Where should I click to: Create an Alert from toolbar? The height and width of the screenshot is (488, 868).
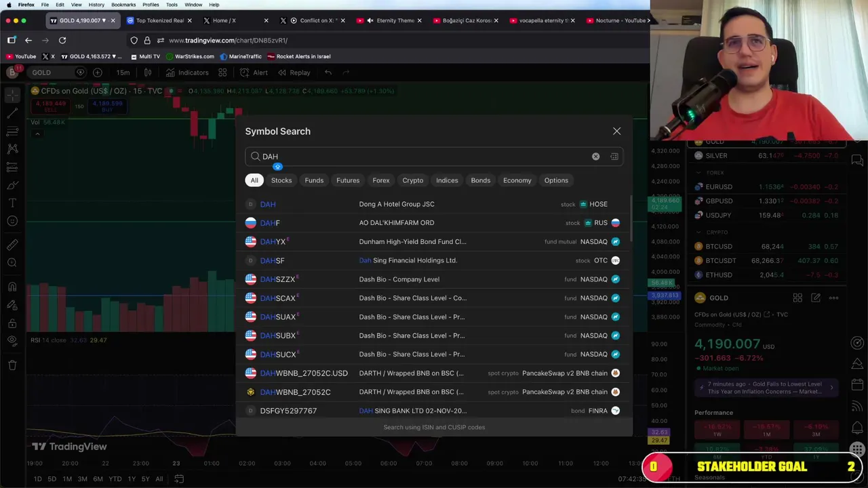click(x=254, y=73)
